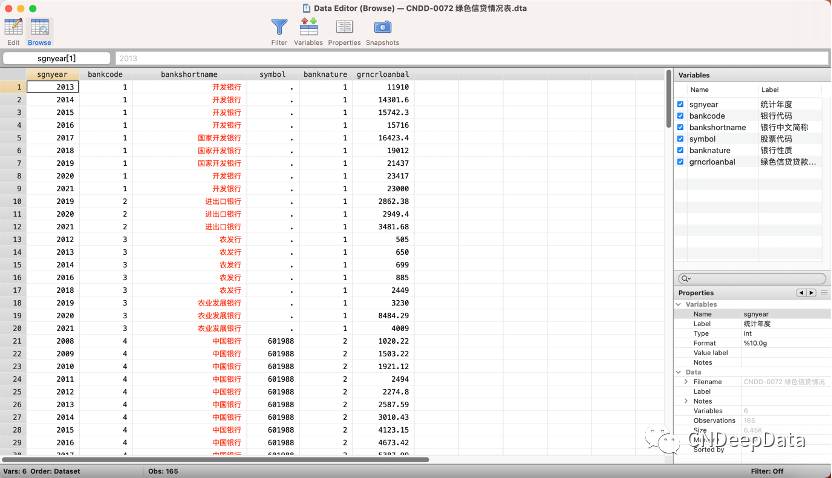Uncheck the symbol variable checkbox

(x=680, y=139)
